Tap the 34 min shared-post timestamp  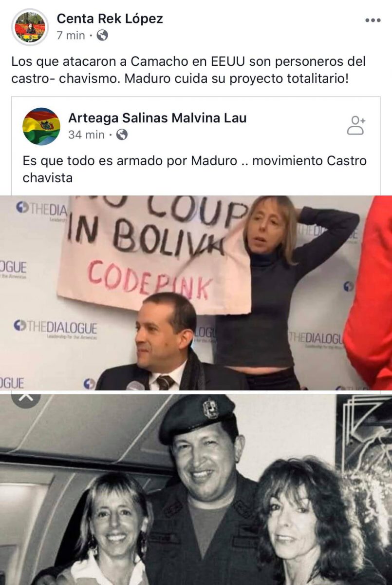tap(86, 135)
